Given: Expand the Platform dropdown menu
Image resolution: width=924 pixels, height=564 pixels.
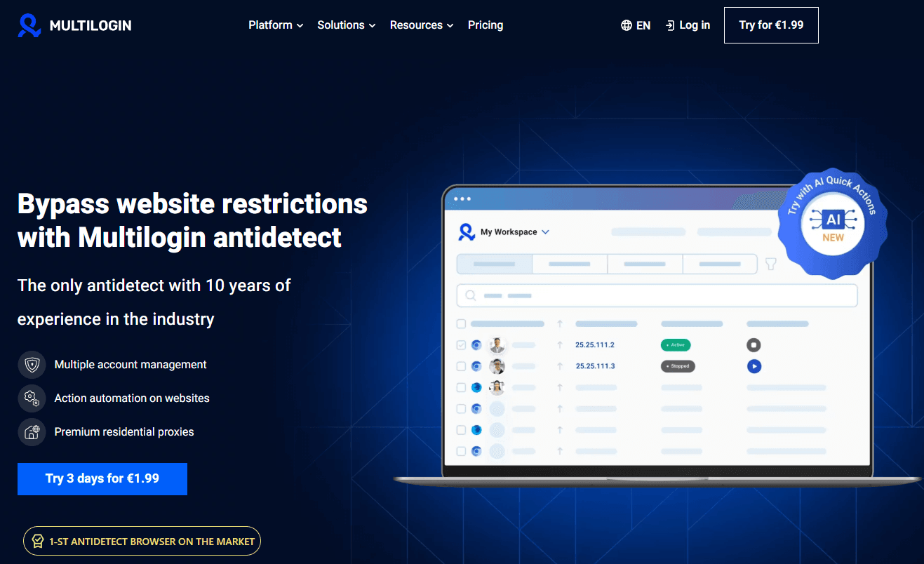Looking at the screenshot, I should pyautogui.click(x=276, y=25).
